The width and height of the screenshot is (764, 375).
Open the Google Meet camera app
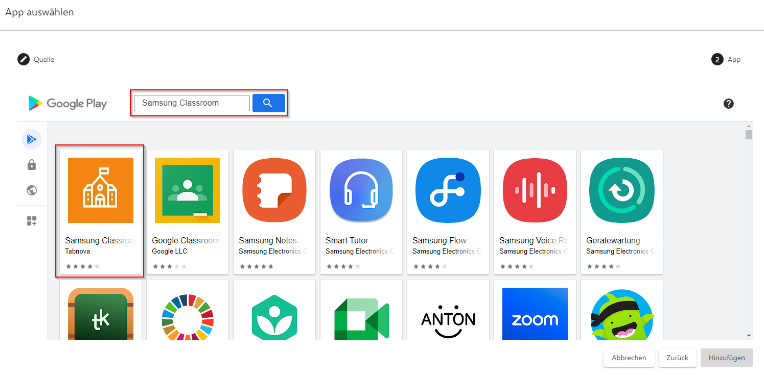pyautogui.click(x=361, y=318)
